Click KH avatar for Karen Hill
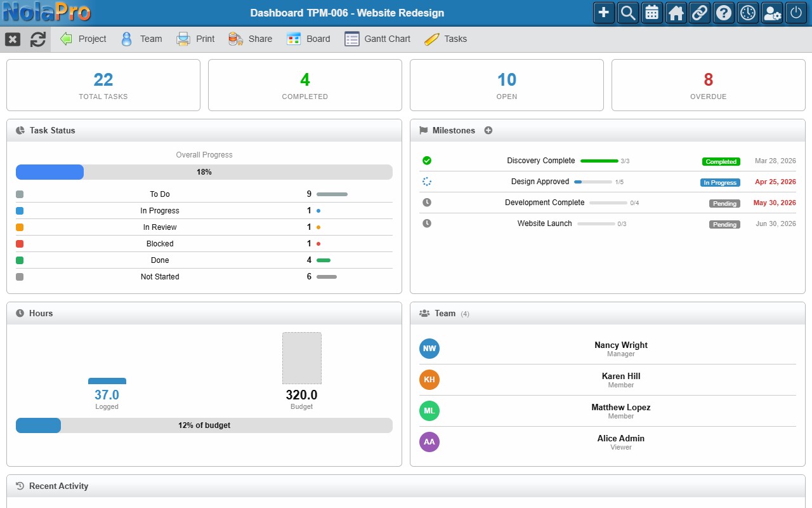The height and width of the screenshot is (508, 812). (429, 380)
